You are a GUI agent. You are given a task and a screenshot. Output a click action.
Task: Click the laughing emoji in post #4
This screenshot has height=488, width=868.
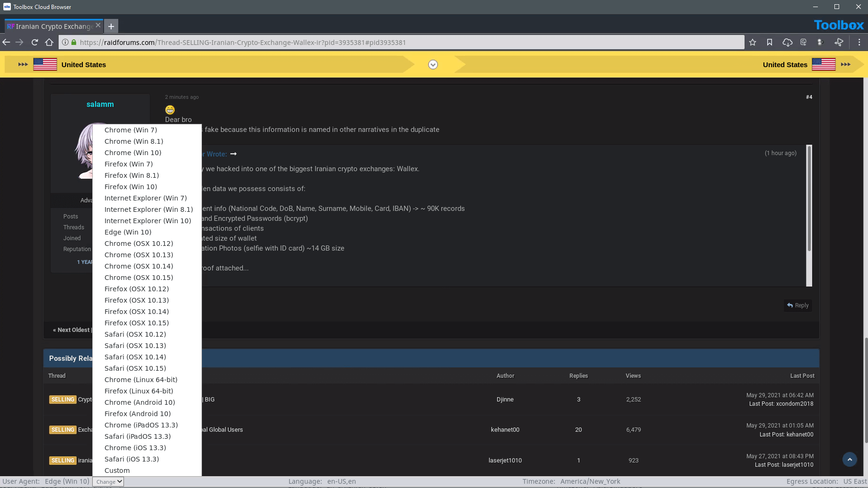(x=170, y=110)
